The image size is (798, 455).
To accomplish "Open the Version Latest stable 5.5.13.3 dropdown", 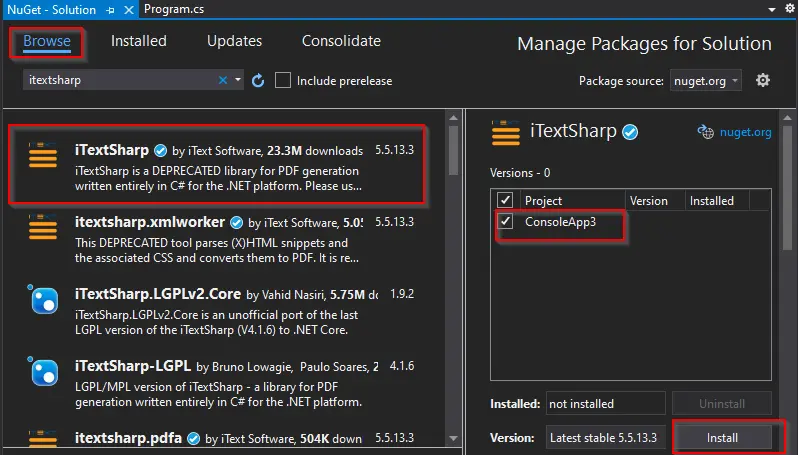I will pyautogui.click(x=606, y=438).
